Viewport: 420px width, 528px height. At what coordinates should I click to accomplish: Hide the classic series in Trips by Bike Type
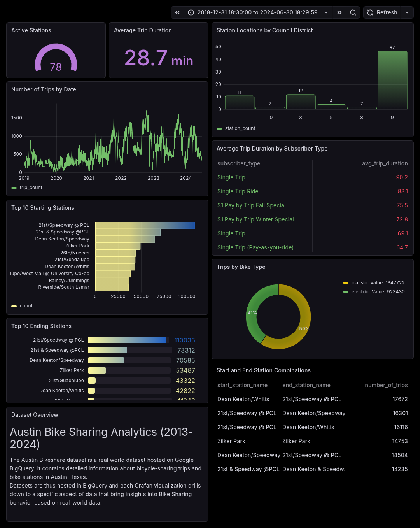359,283
